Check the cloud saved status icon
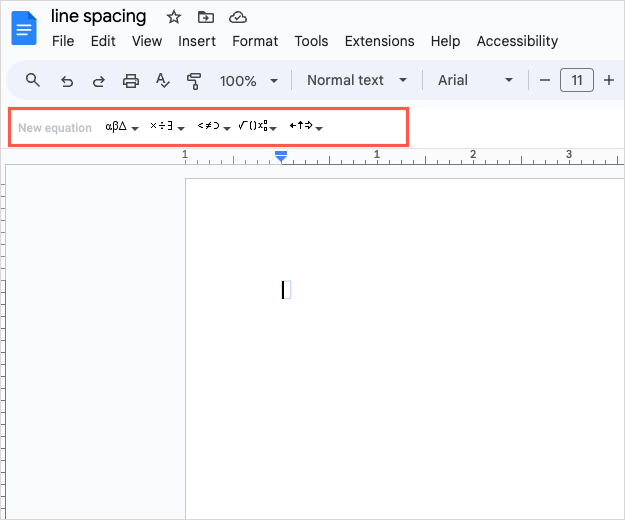The image size is (625, 520). coord(238,18)
